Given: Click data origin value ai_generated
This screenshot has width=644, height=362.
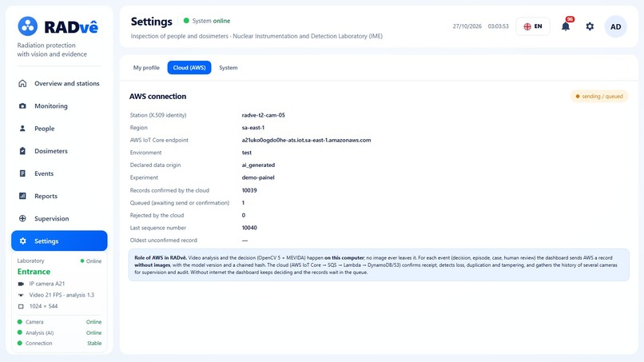Looking at the screenshot, I should pos(258,165).
